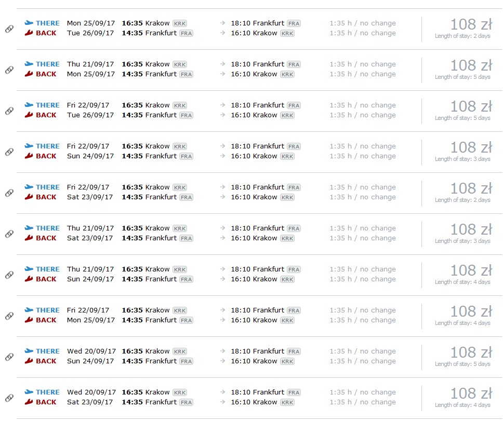Select 108 zł price of Thu 21/09–Mon 25/09 trip
504x422 pixels.
pos(471,65)
